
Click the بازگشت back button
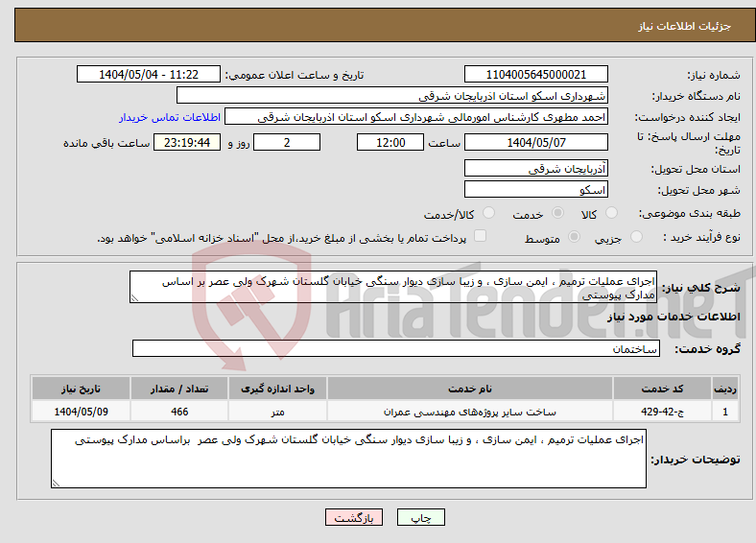(353, 517)
